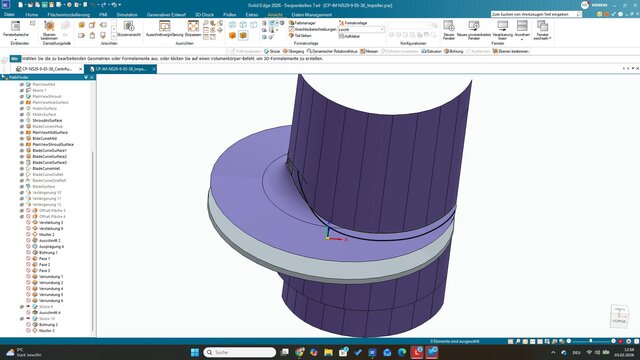Open the Flächenmodellierung ribbon tab
Image resolution: width=640 pixels, height=360 pixels.
click(69, 15)
